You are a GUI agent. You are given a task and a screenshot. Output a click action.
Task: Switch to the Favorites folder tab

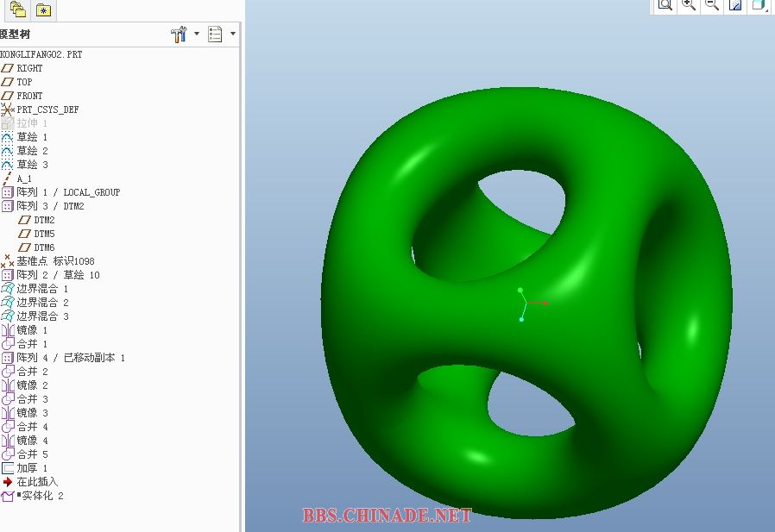pyautogui.click(x=43, y=9)
